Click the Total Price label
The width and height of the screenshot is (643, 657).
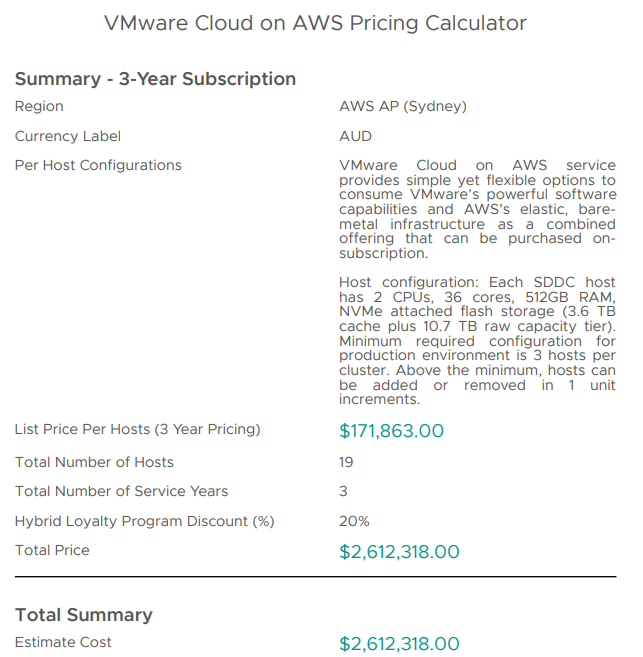point(52,550)
